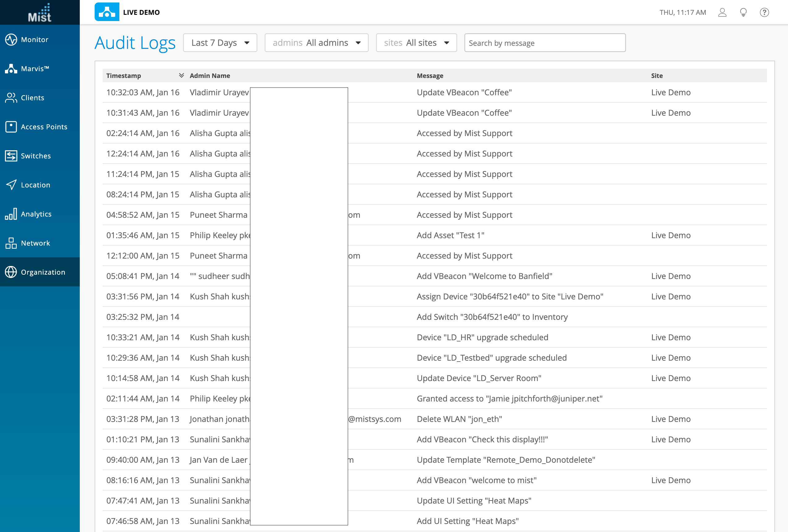Open the All admins filter dropdown

(x=316, y=43)
